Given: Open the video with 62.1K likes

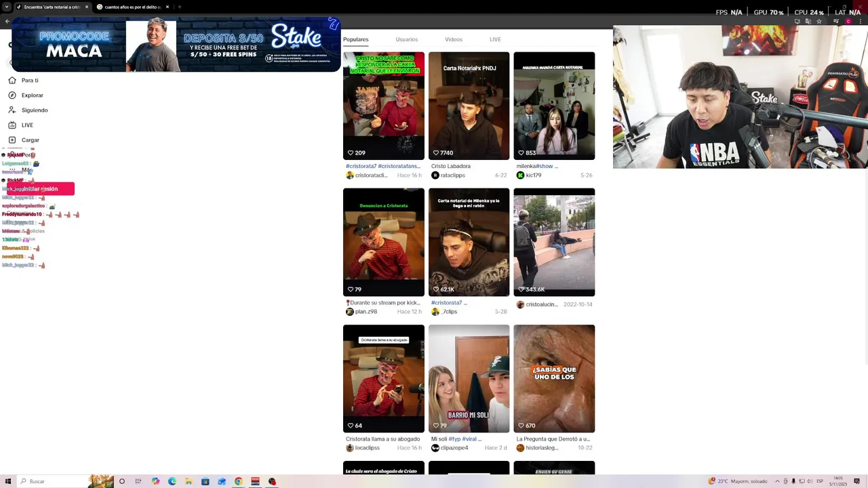Looking at the screenshot, I should [x=469, y=242].
